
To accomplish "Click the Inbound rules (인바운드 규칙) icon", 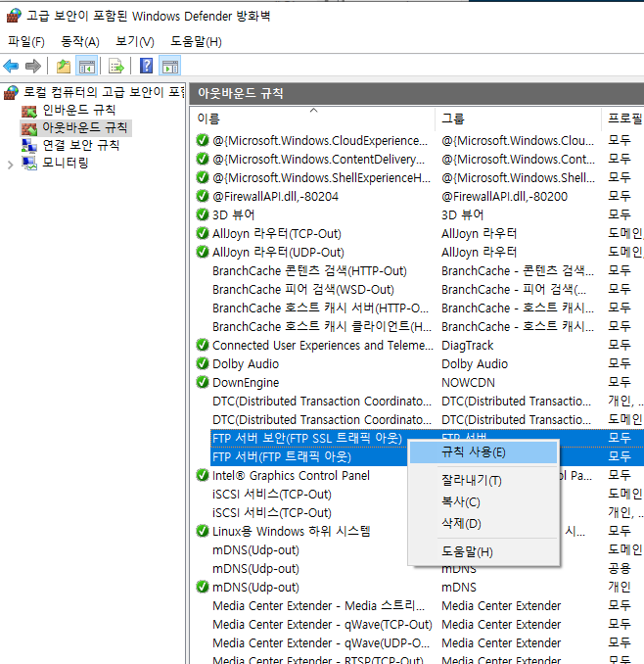I will click(x=29, y=111).
